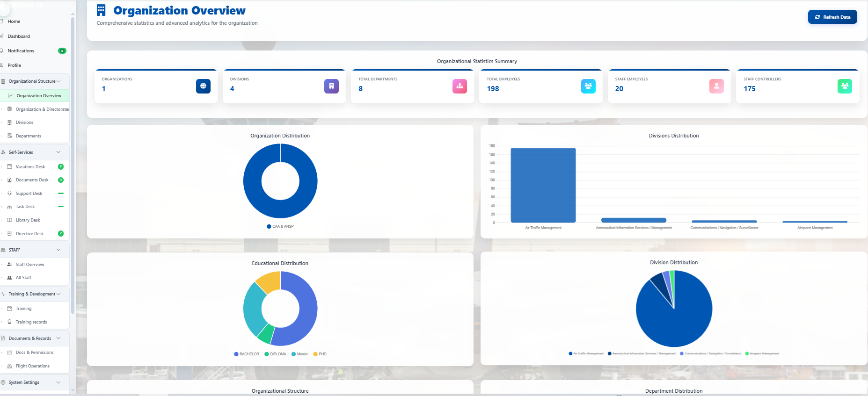Collapse the Self-Services section chevron

(58, 152)
